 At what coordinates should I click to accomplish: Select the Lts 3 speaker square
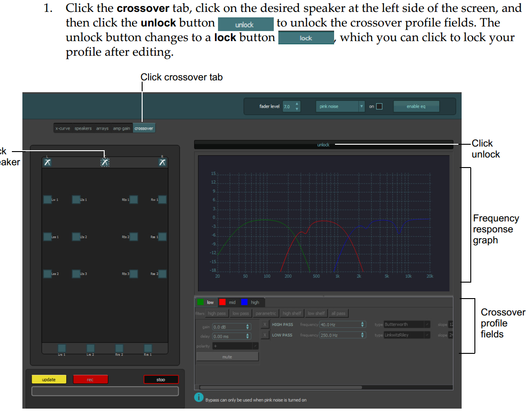[x=76, y=273]
